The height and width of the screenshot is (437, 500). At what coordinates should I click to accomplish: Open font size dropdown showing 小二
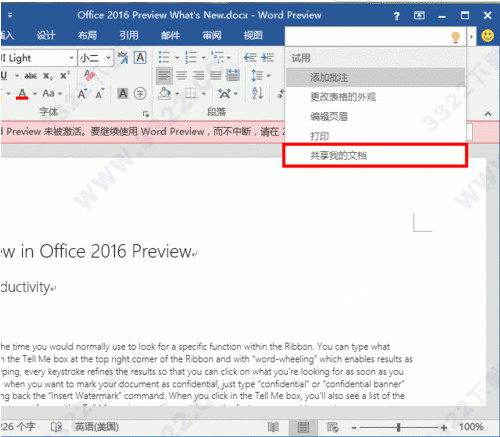pyautogui.click(x=108, y=58)
